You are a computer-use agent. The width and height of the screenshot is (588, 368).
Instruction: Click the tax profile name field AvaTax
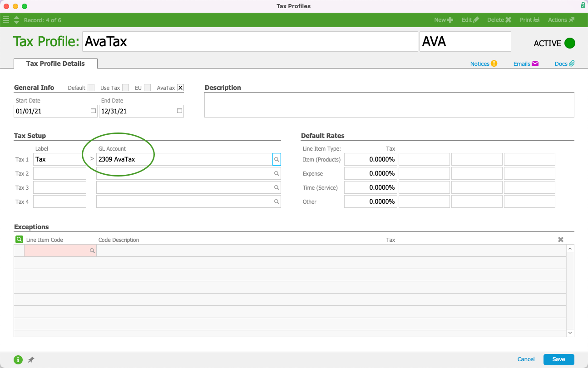(250, 42)
